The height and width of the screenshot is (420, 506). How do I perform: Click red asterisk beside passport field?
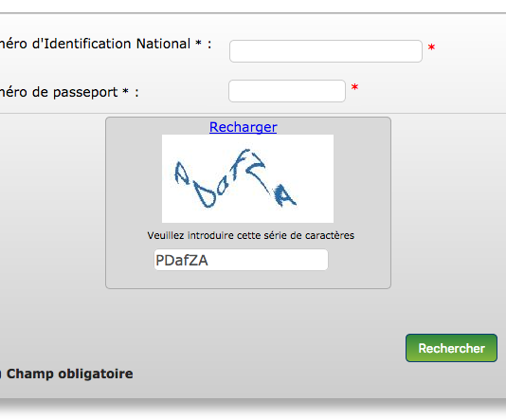(x=354, y=87)
